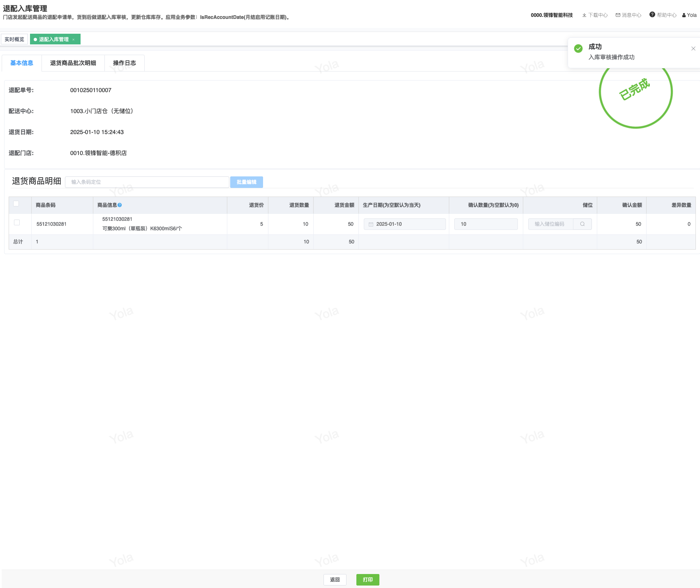Focus the 输入条码定位 barcode search field
The height and width of the screenshot is (588, 700).
tap(147, 182)
